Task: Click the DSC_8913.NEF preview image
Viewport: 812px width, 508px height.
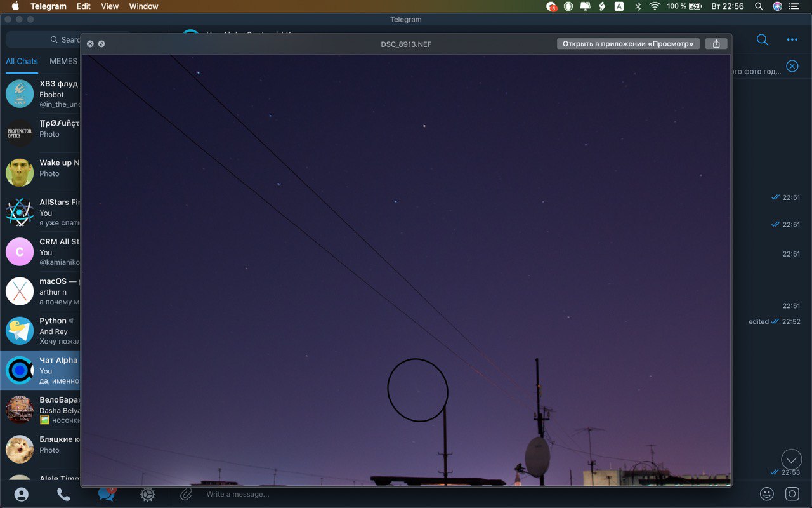Action: [x=406, y=270]
